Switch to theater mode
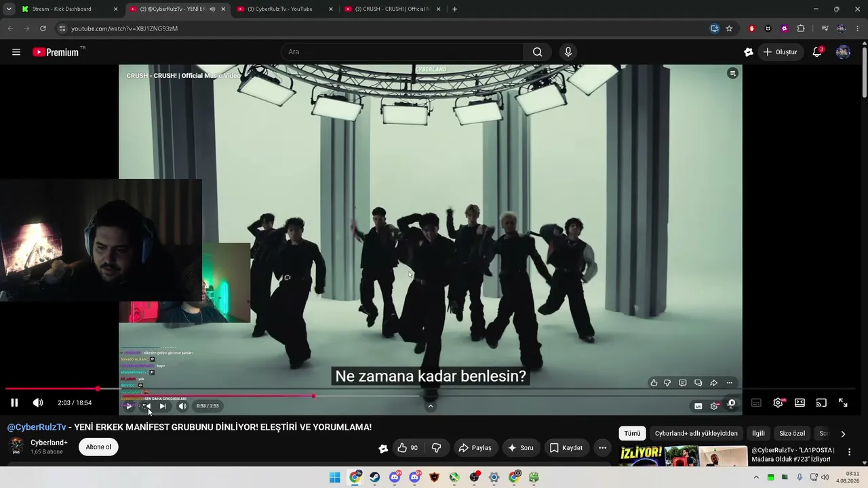 pyautogui.click(x=800, y=403)
